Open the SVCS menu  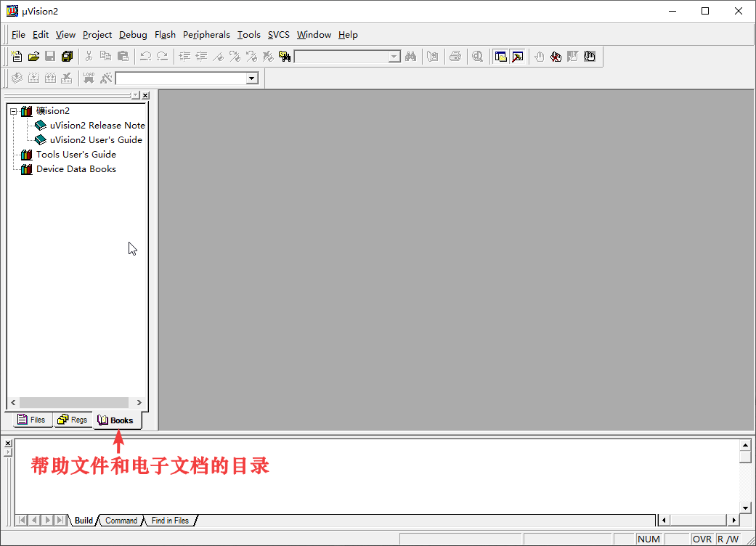click(x=279, y=35)
